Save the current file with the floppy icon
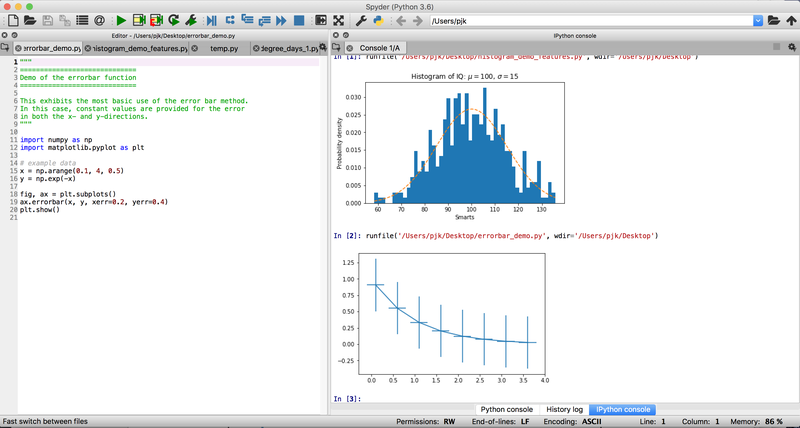800x428 pixels. coord(47,20)
